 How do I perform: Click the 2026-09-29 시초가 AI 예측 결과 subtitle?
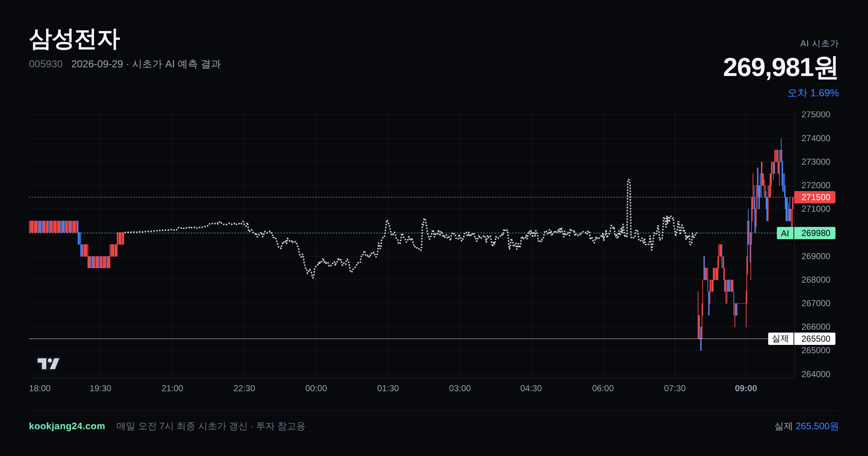click(146, 64)
